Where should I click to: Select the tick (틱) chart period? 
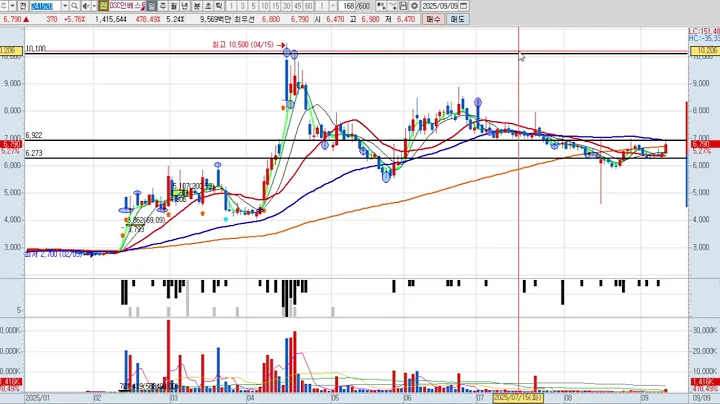[x=219, y=6]
